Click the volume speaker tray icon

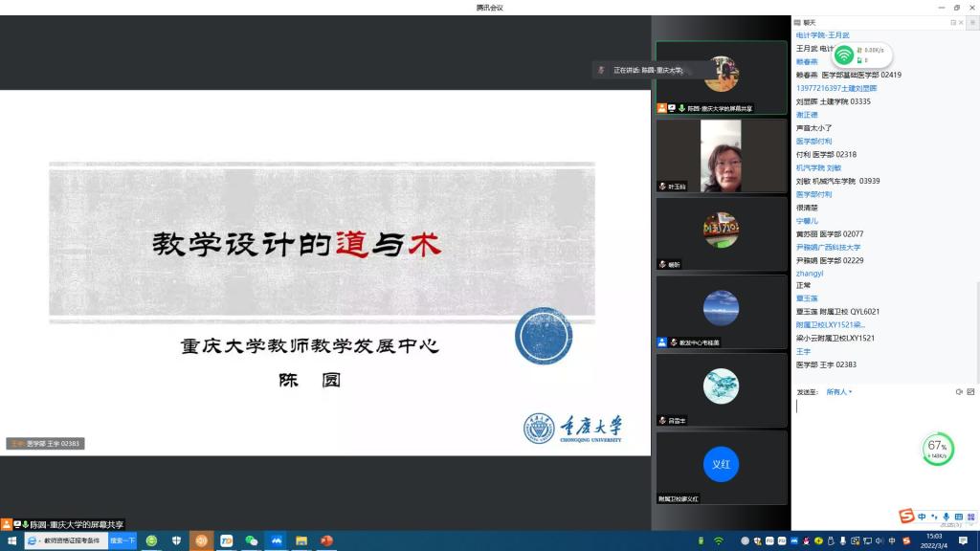[x=879, y=541]
